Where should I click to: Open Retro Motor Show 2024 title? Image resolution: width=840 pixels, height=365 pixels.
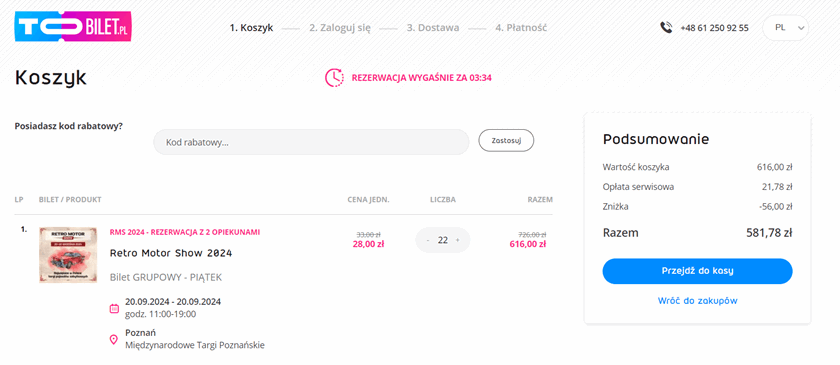(x=171, y=253)
